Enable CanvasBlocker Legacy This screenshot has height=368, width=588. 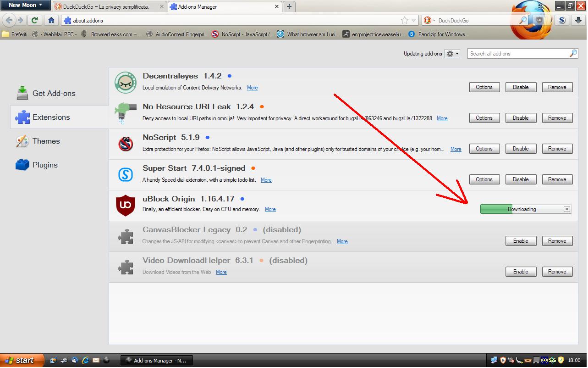521,241
